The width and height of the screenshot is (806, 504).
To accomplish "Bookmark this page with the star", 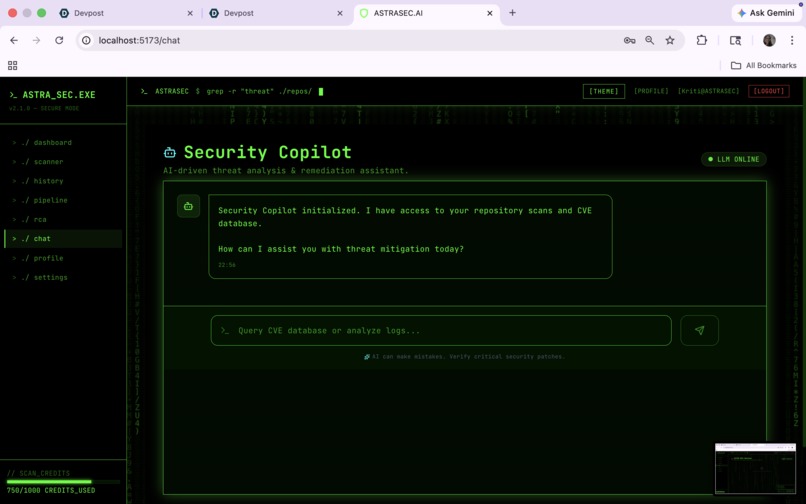I will tap(670, 40).
